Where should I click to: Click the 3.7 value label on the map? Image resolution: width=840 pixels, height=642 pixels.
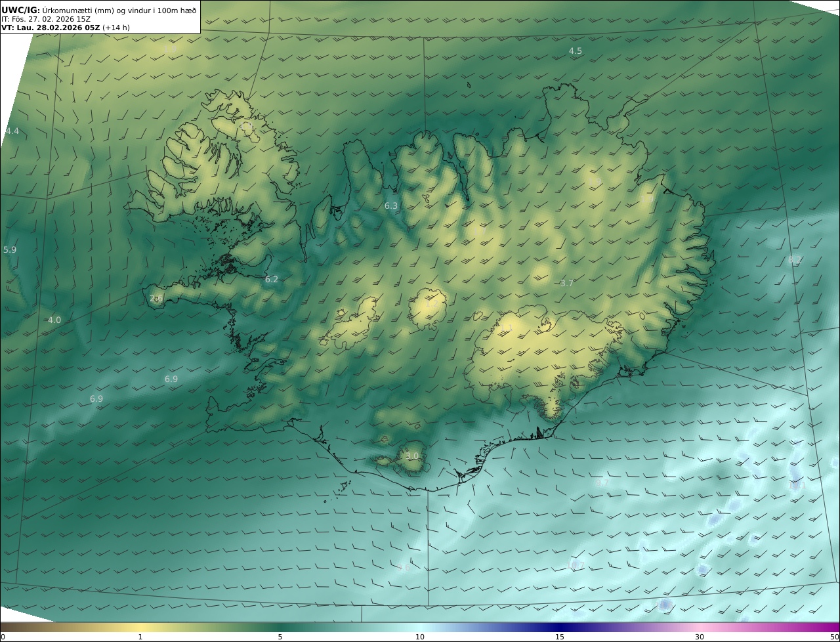[x=567, y=284]
